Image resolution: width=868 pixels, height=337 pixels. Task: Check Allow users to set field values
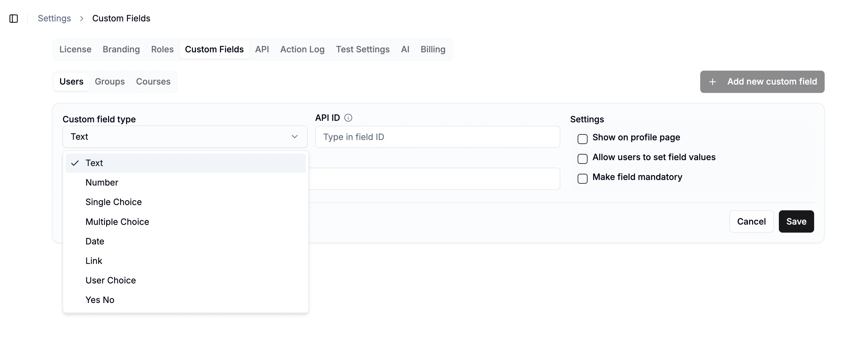tap(582, 159)
